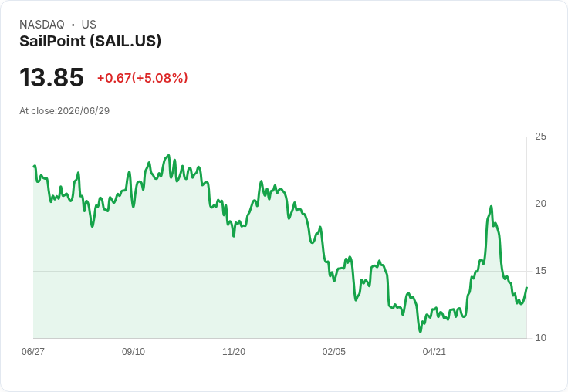
Task: Click the +0.67(+5.08%) price change
Action: coord(142,78)
